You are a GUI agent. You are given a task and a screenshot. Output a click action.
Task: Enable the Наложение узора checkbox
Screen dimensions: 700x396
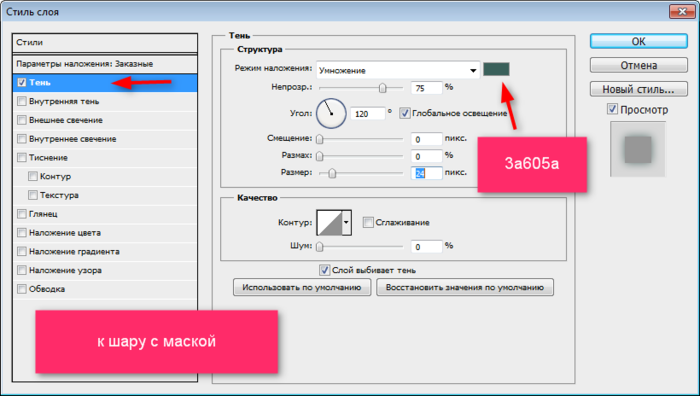[21, 270]
